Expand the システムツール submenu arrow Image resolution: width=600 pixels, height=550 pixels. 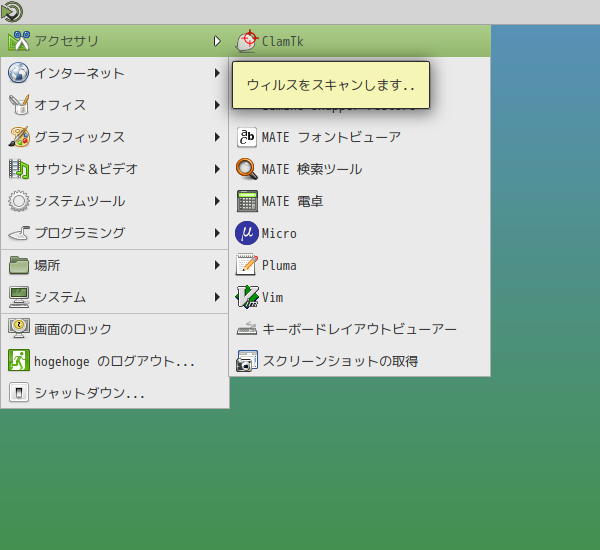tap(217, 201)
